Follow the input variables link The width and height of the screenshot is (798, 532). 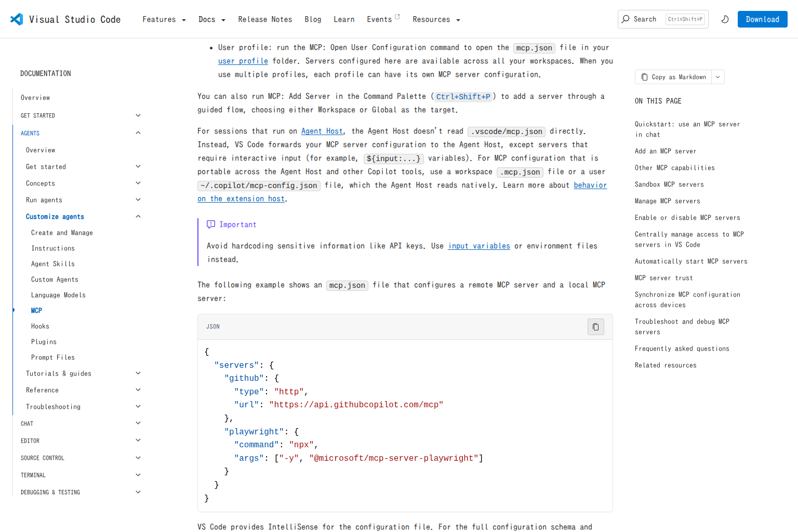[x=479, y=246]
